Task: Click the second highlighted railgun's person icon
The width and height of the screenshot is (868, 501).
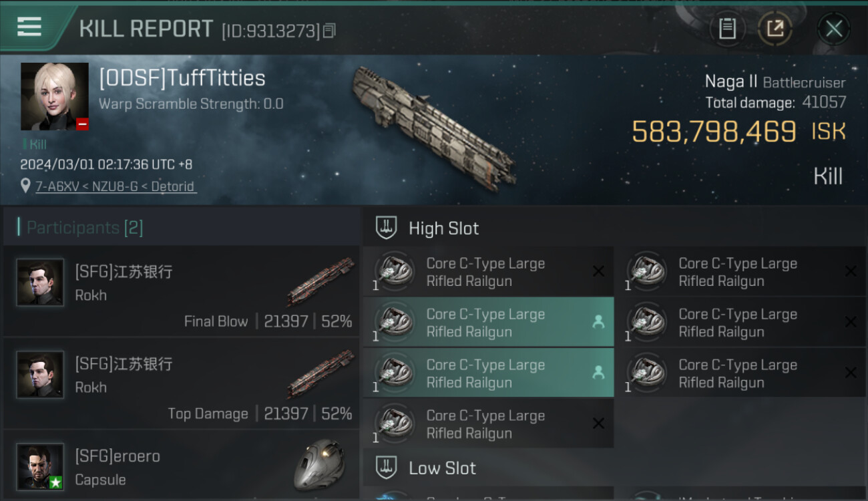Action: (598, 373)
